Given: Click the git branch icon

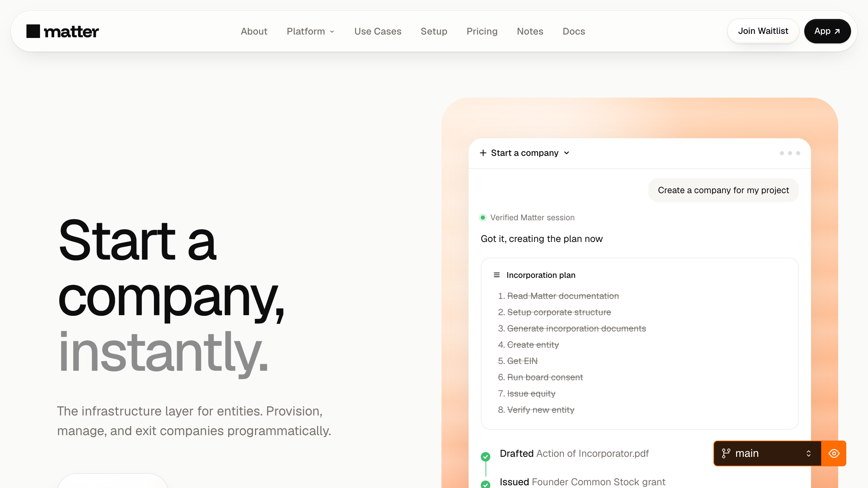Looking at the screenshot, I should pyautogui.click(x=726, y=453).
